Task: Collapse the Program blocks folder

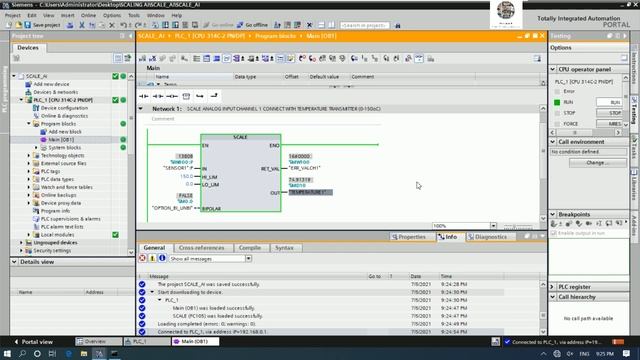Action: coord(29,124)
